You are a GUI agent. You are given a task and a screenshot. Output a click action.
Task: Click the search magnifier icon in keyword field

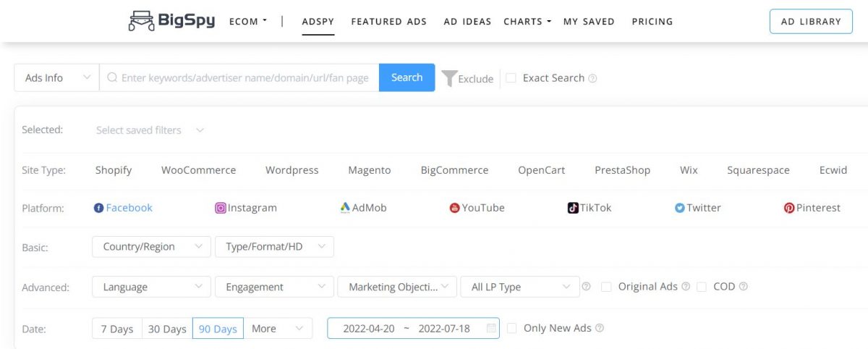point(112,77)
